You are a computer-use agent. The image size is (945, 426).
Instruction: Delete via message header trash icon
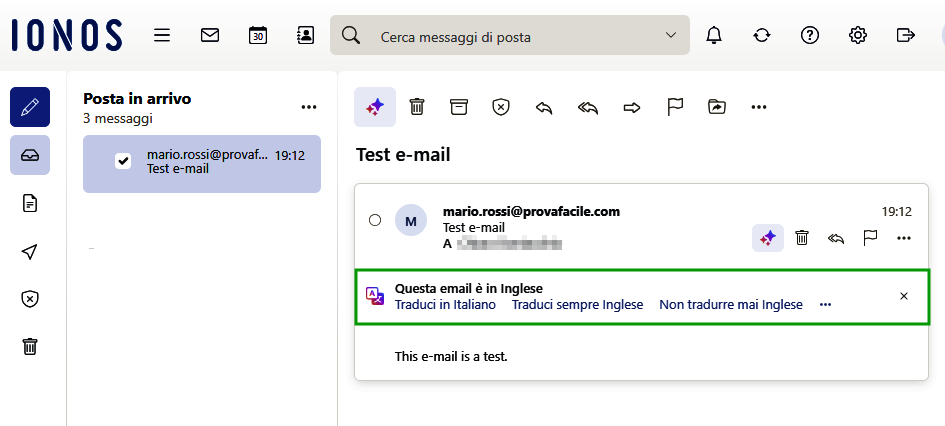point(802,238)
